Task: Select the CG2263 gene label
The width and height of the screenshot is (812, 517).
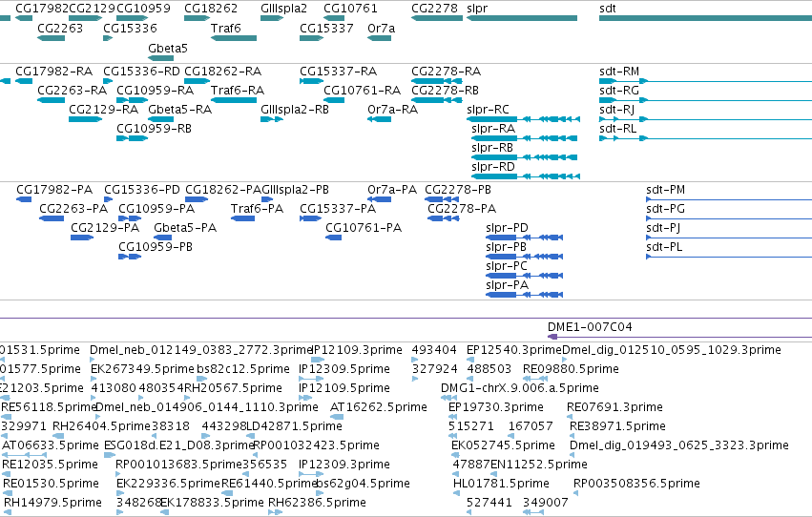Action: pyautogui.click(x=60, y=28)
